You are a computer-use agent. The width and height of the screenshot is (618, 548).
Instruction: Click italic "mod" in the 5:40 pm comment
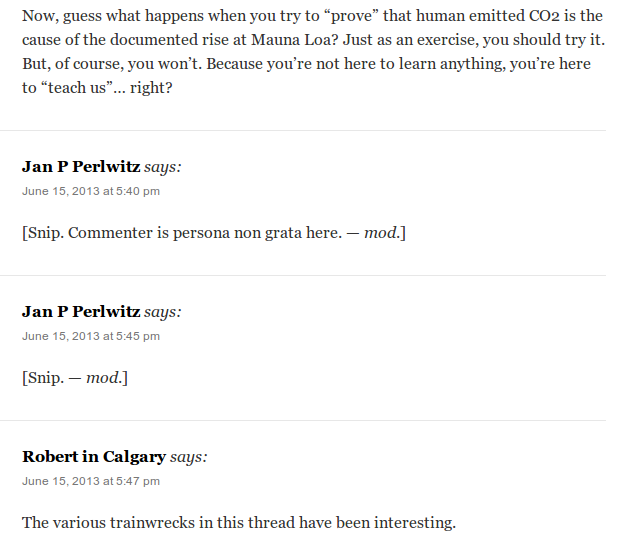coord(380,233)
